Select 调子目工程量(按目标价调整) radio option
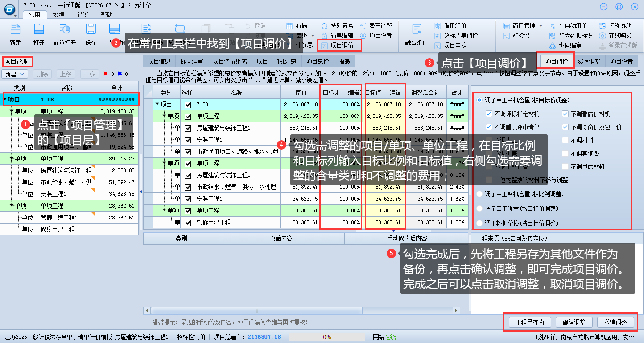This screenshot has height=343, width=644. pos(480,209)
